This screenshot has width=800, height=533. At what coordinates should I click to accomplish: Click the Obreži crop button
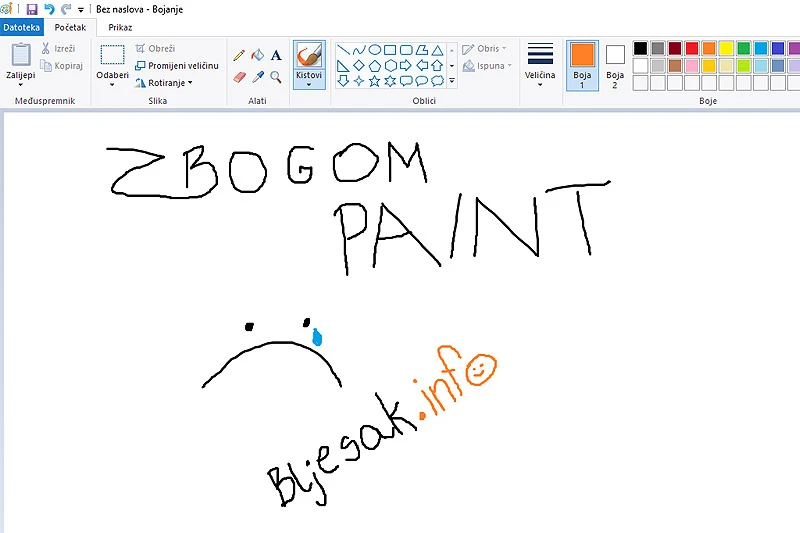tap(155, 48)
